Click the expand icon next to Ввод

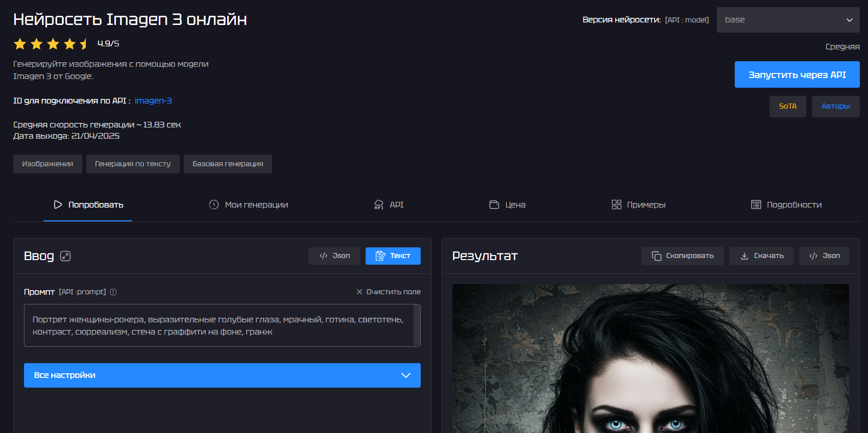pos(65,256)
